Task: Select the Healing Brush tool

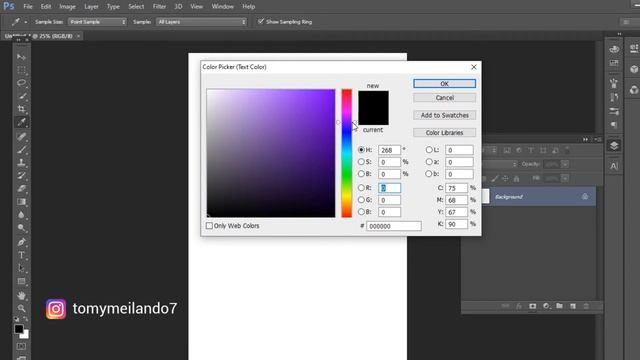Action: [x=21, y=136]
